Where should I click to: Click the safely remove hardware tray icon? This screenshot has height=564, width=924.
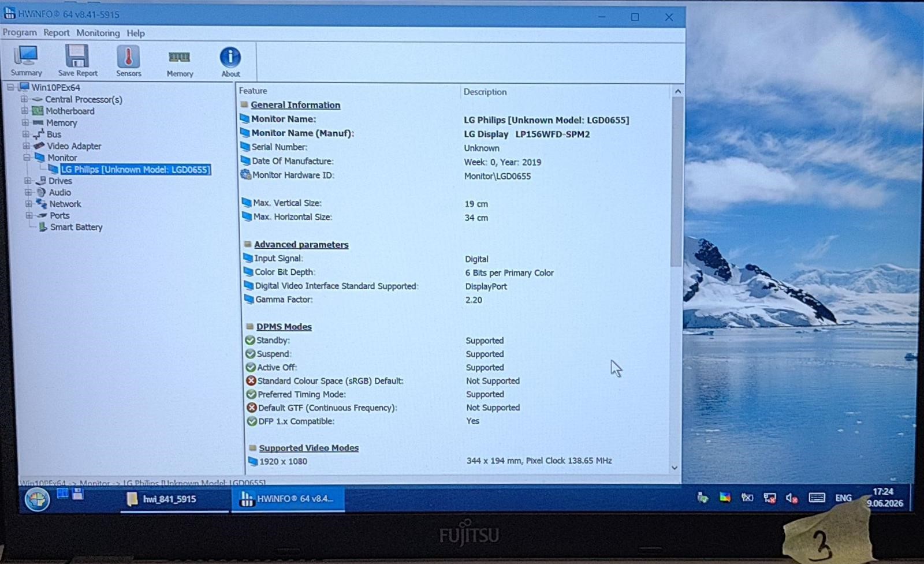point(702,498)
